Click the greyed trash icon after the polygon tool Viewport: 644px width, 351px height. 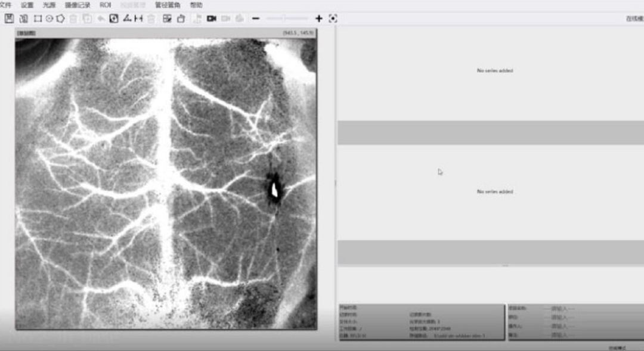tap(73, 18)
